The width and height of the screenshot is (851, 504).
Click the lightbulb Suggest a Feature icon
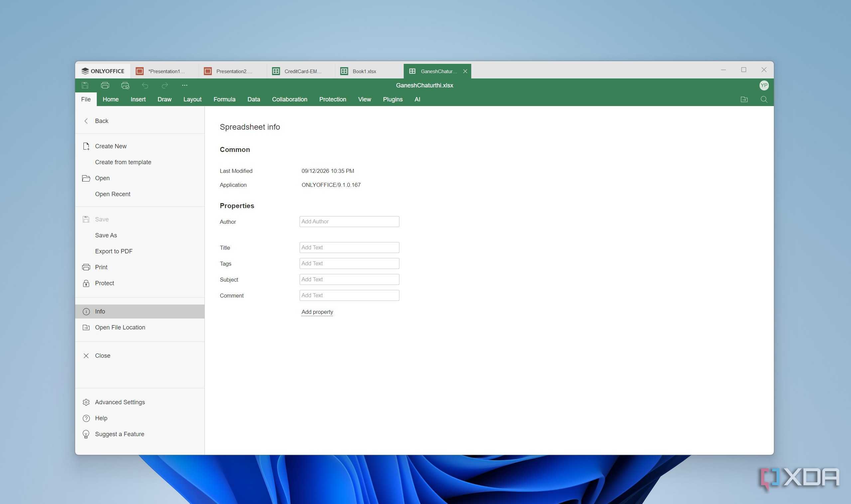[x=86, y=435]
